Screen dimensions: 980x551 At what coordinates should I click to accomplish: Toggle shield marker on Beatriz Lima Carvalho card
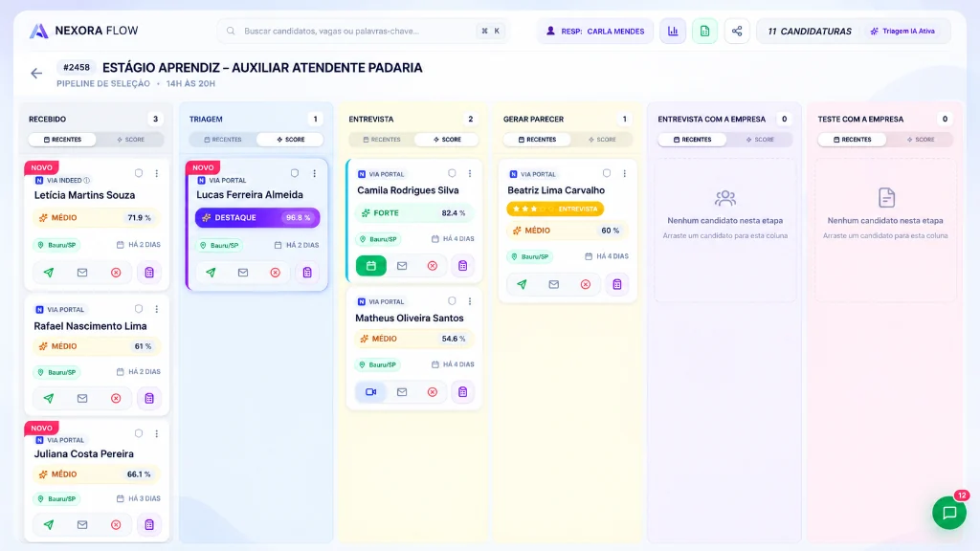click(606, 173)
